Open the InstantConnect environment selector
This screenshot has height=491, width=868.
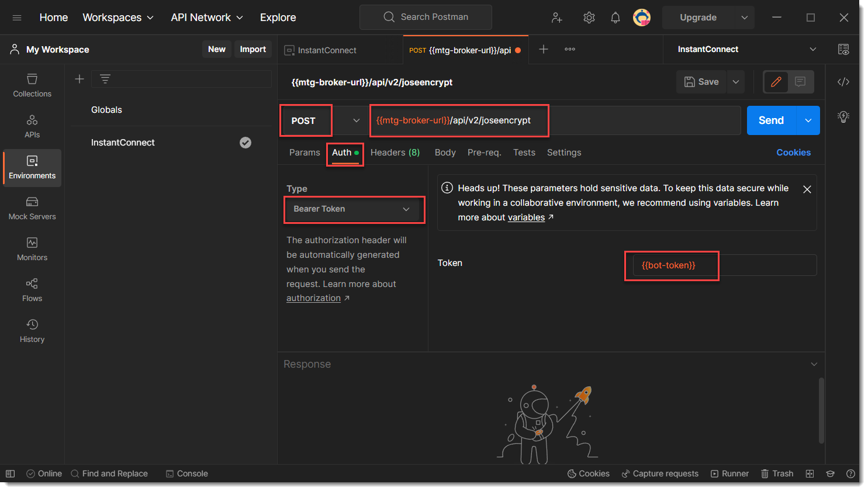tap(747, 50)
